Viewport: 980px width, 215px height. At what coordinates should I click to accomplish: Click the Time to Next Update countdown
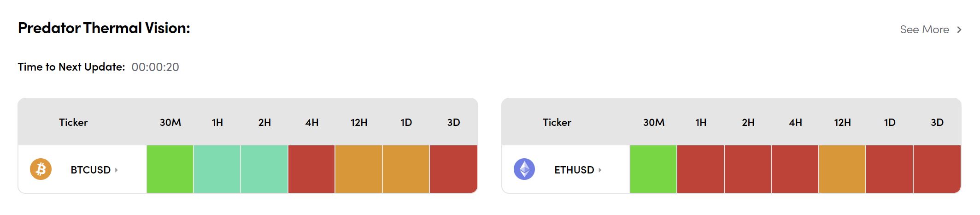click(155, 67)
